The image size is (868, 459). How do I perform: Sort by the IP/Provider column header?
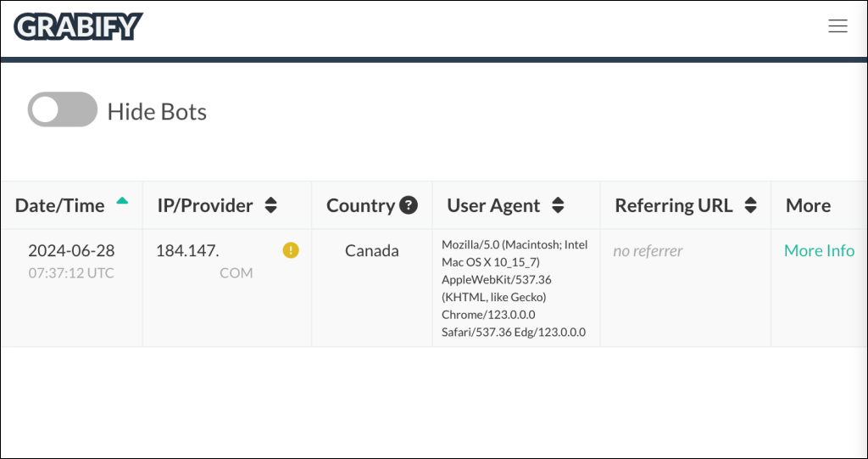205,205
